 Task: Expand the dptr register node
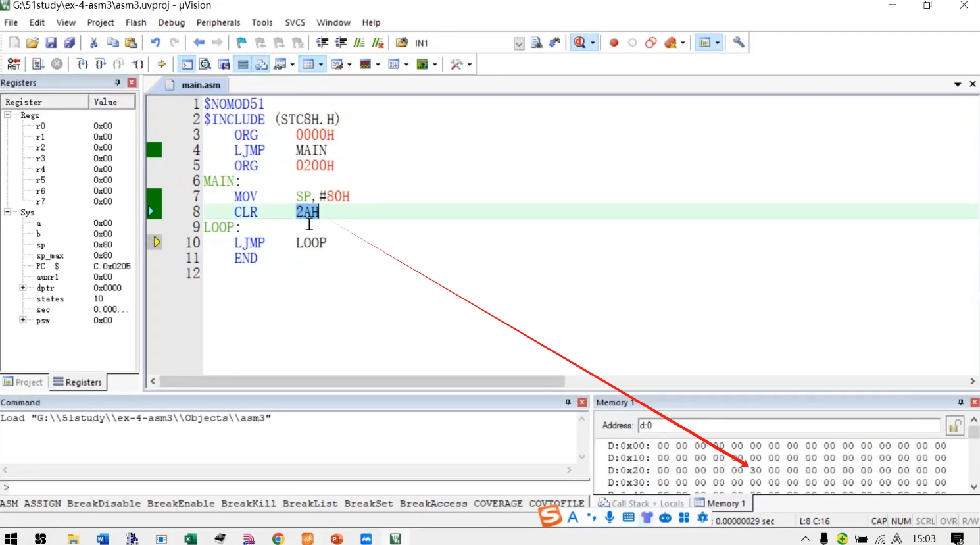23,288
